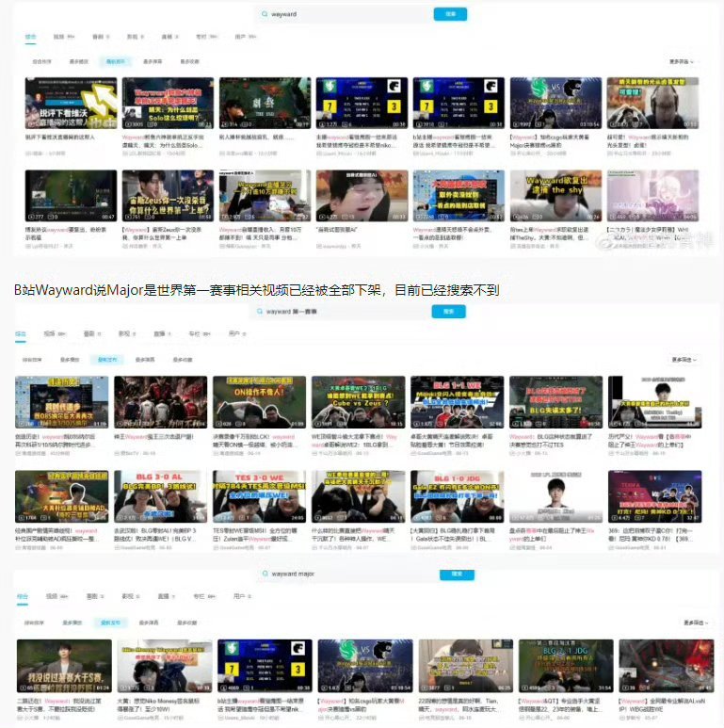The width and height of the screenshot is (724, 728).
Task: Select 最多收藏 sorting in 'wayward major' results
Action: pyautogui.click(x=186, y=623)
